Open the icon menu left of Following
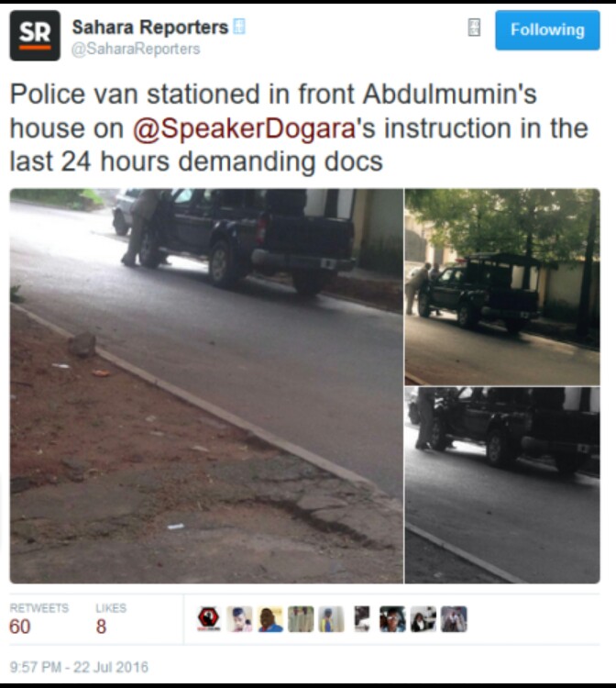616x688 pixels. point(474,28)
